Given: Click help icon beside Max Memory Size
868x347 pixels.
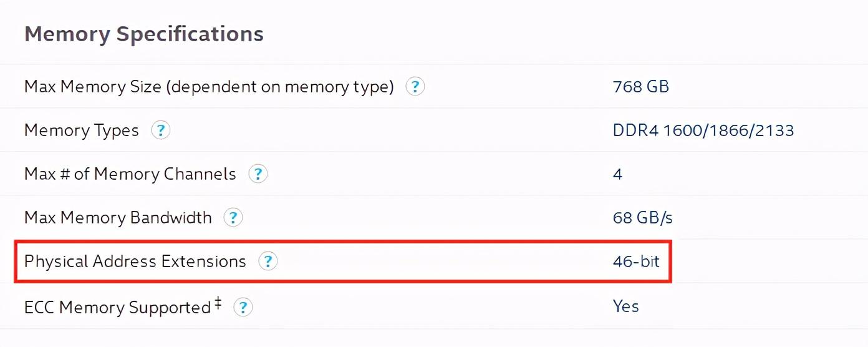Looking at the screenshot, I should [415, 86].
